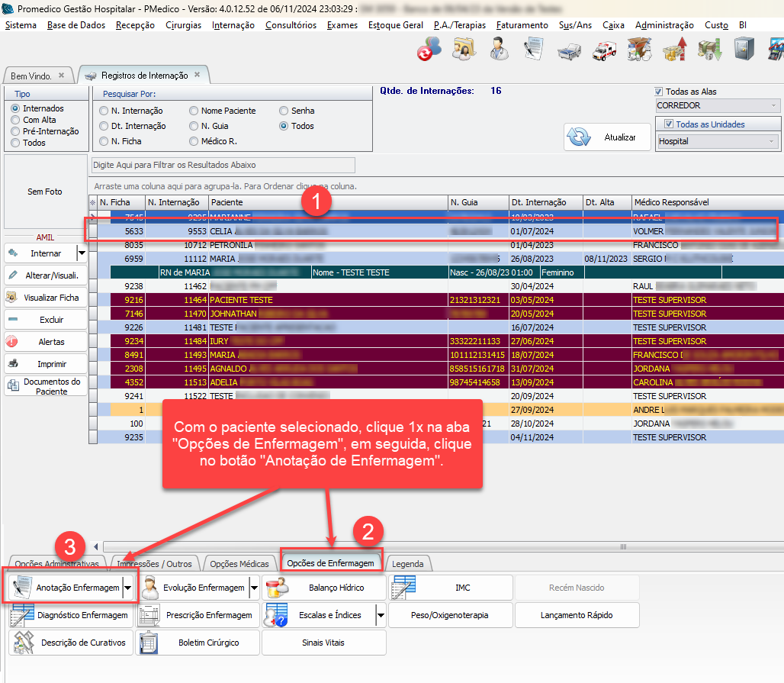Click the results filter text field
This screenshot has height=683, width=784.
(x=223, y=165)
